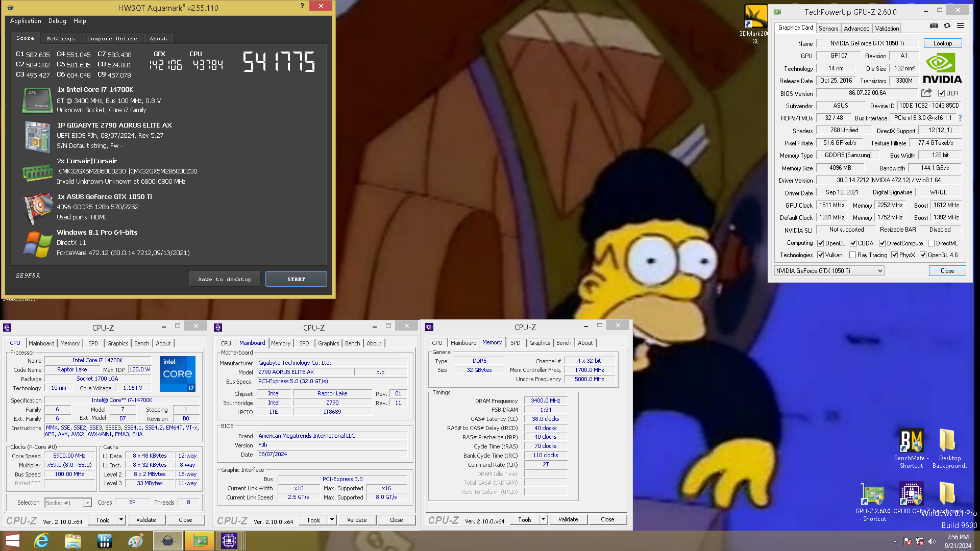Click the graphics card icon beside ASUS GeForce
980x551 pixels.
37,208
